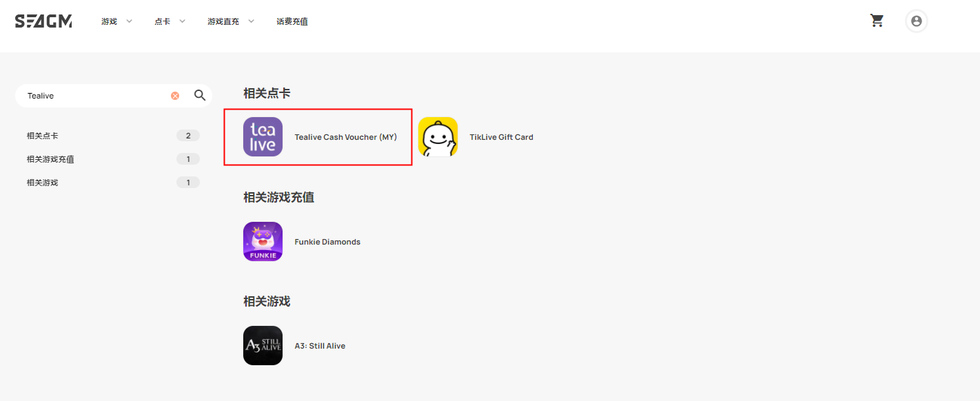
Task: Open A3: Still Alive link
Action: click(x=320, y=346)
